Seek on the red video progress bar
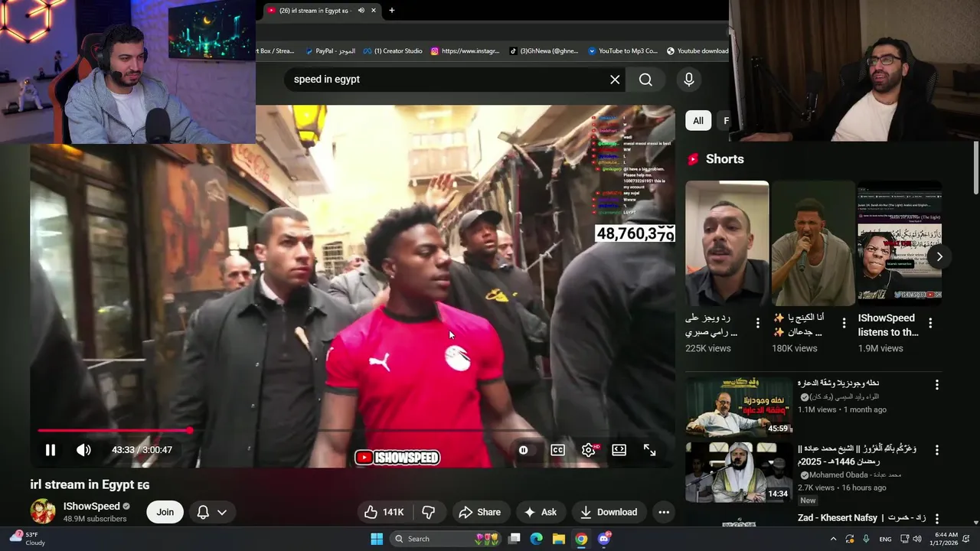Viewport: 980px width, 551px height. (113, 430)
